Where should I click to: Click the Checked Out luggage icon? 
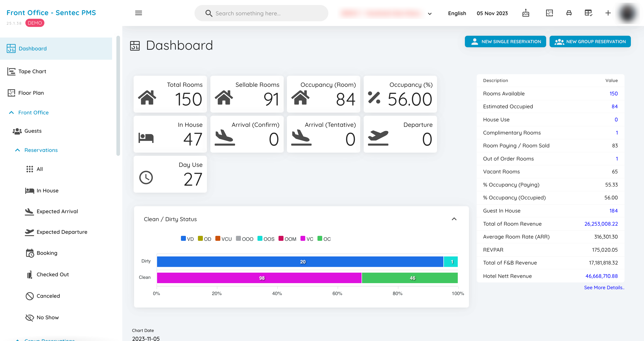click(x=29, y=275)
